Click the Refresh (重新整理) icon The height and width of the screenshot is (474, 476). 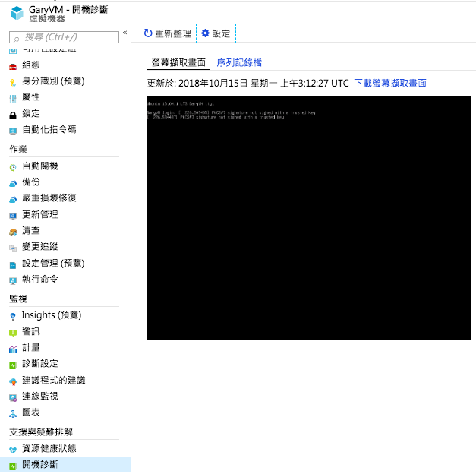(x=148, y=33)
